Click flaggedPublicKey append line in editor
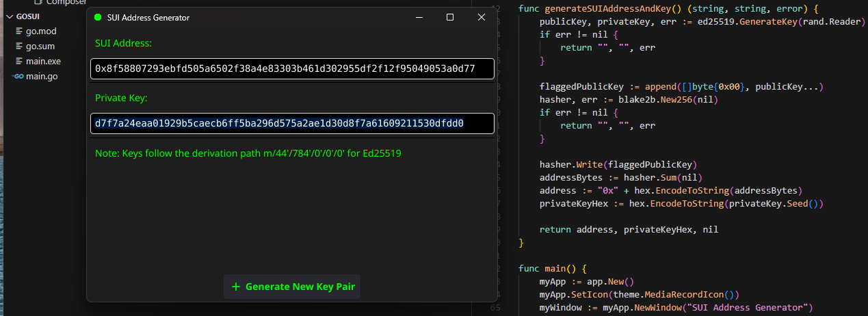This screenshot has height=316, width=868. 681,86
